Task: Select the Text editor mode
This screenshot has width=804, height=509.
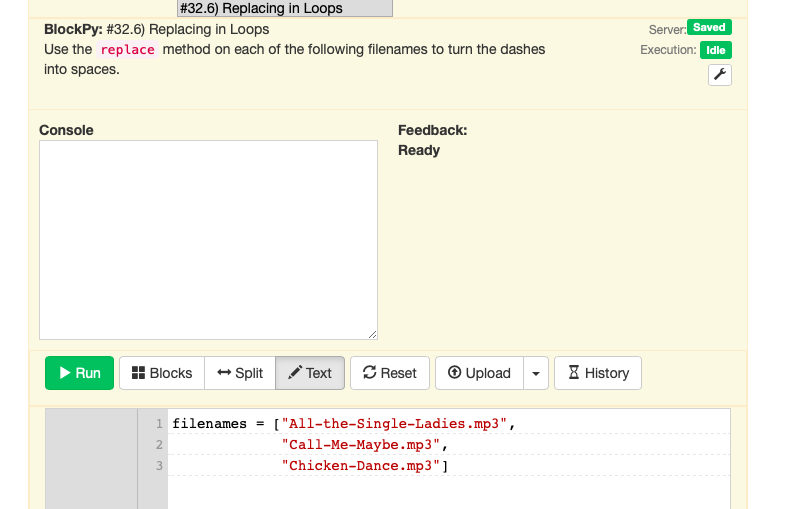Action: pos(310,373)
